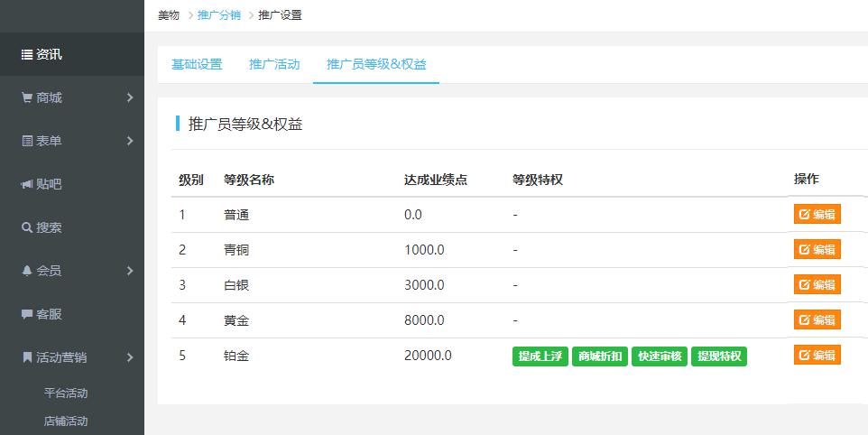Click the 表单 form icon in sidebar
This screenshot has width=868, height=435.
pos(27,141)
